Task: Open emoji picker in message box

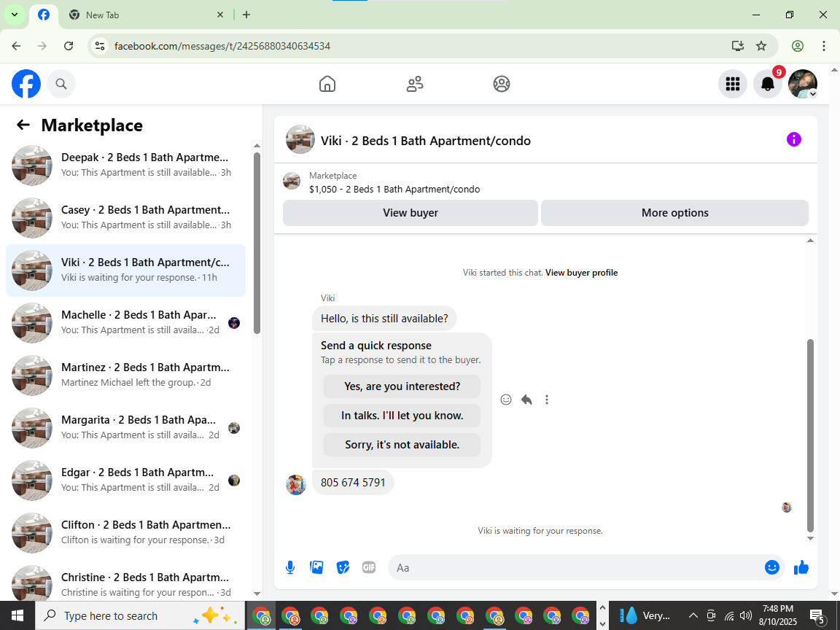Action: point(771,567)
